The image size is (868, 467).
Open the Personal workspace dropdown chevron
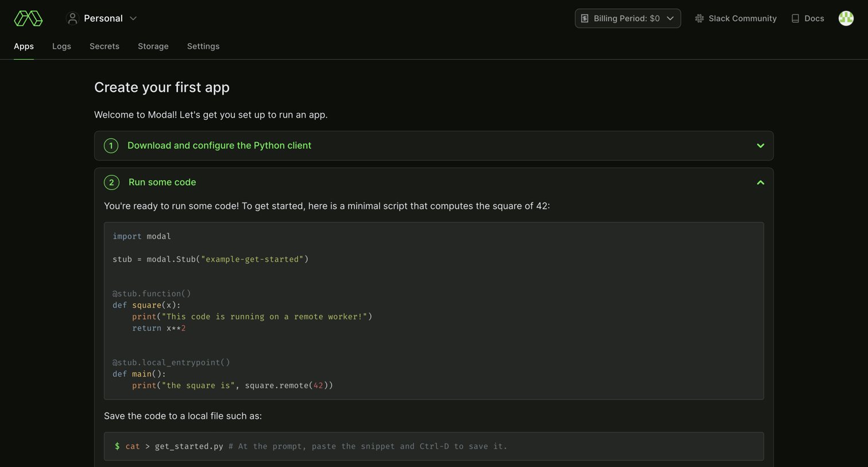pos(133,18)
